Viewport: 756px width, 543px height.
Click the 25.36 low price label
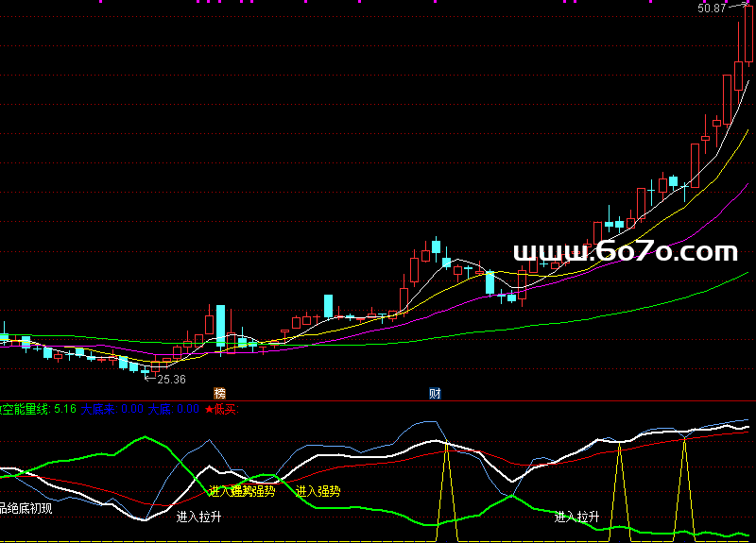pyautogui.click(x=170, y=380)
